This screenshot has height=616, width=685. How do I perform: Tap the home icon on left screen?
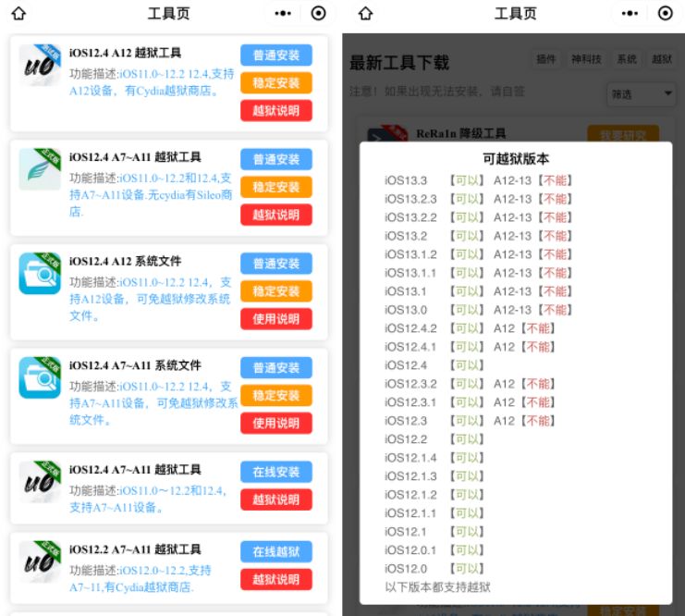18,14
